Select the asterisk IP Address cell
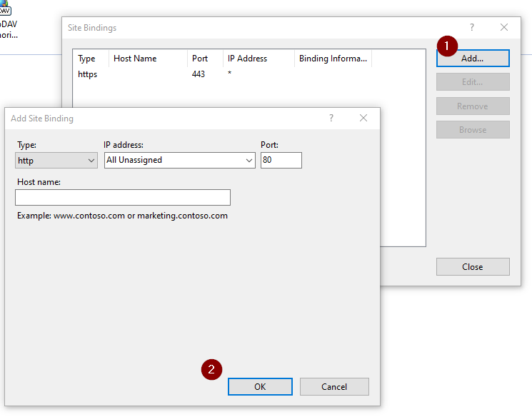Viewport: 532px width, 417px height. tap(230, 74)
